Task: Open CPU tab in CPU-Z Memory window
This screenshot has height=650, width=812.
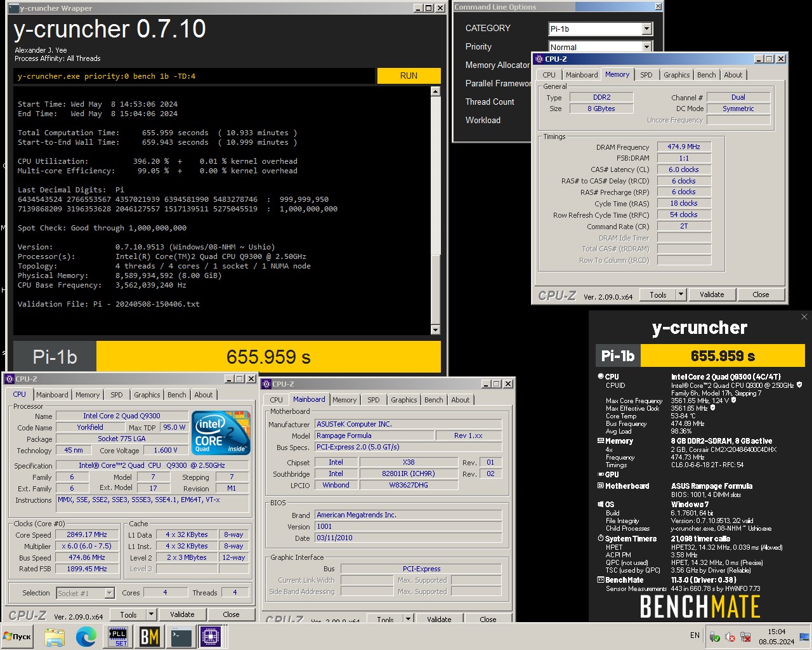Action: [549, 75]
